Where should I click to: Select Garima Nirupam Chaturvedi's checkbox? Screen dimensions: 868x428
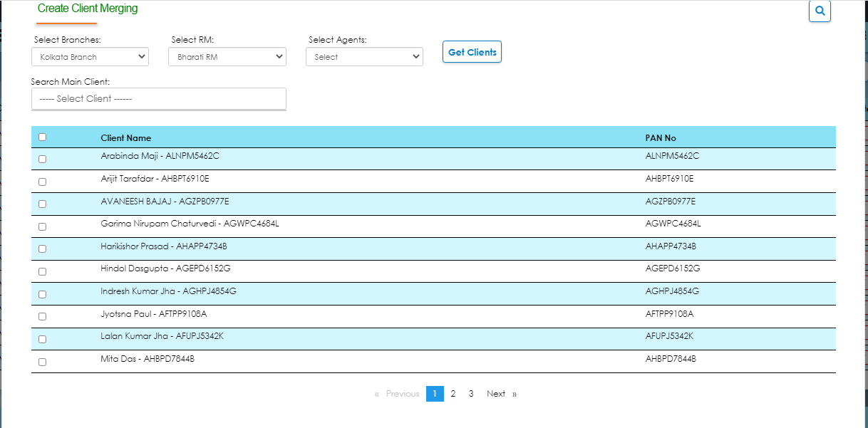tap(42, 226)
